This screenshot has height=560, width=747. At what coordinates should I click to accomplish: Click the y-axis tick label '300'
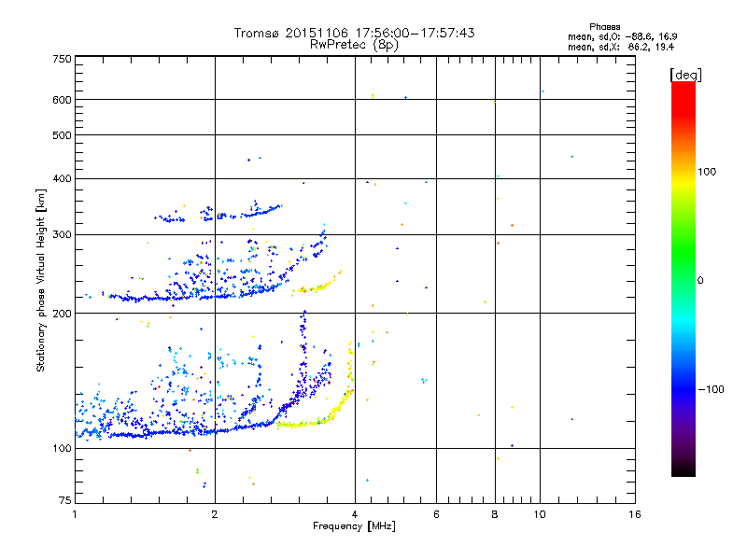click(x=62, y=235)
